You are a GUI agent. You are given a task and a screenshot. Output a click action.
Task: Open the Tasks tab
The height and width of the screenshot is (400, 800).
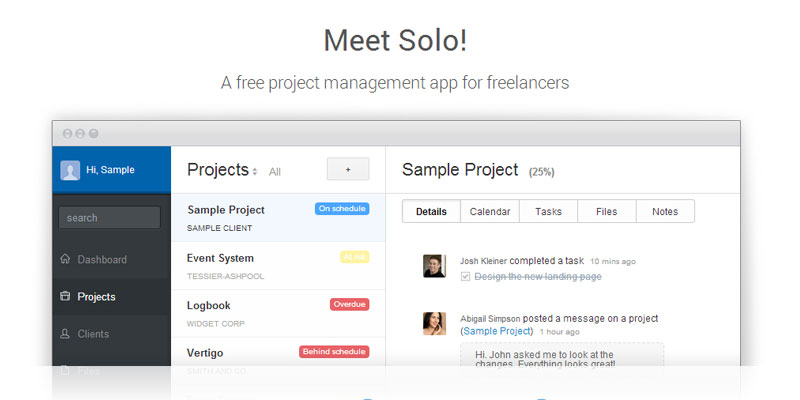click(x=548, y=212)
